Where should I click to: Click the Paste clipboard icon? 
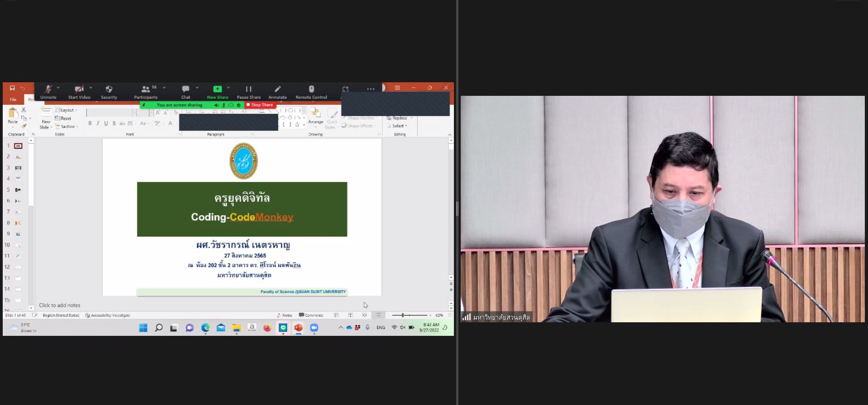(x=13, y=113)
